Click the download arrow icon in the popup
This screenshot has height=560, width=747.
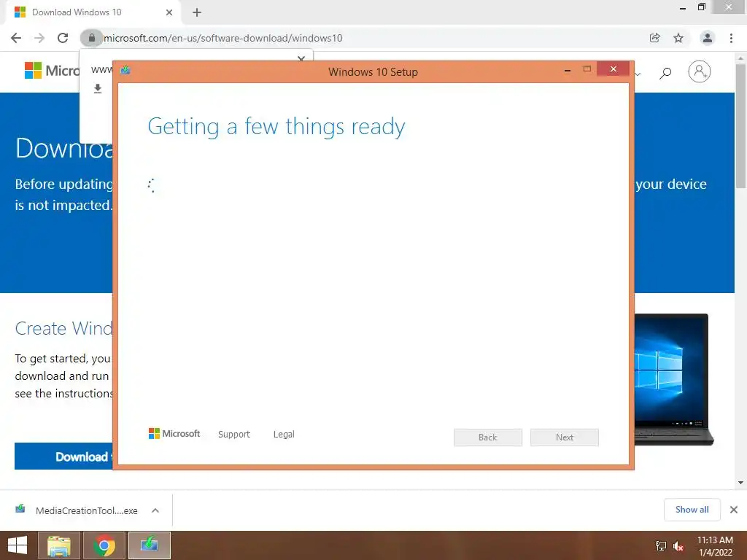pos(98,88)
